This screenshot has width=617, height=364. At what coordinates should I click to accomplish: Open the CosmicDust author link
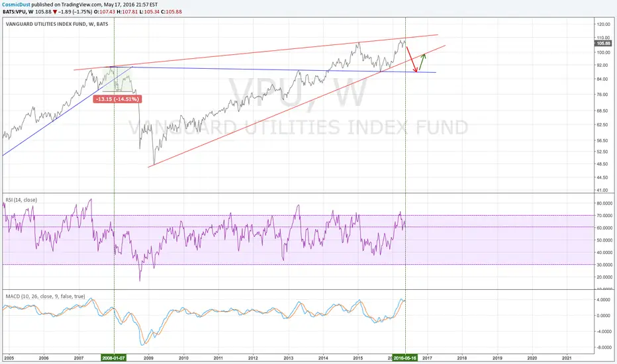click(x=16, y=5)
